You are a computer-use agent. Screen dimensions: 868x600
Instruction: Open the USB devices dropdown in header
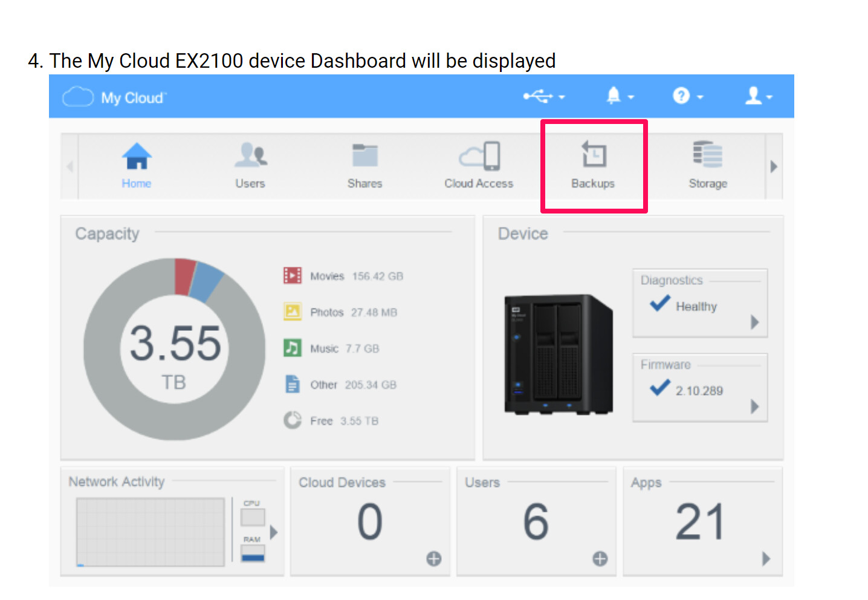click(x=543, y=96)
